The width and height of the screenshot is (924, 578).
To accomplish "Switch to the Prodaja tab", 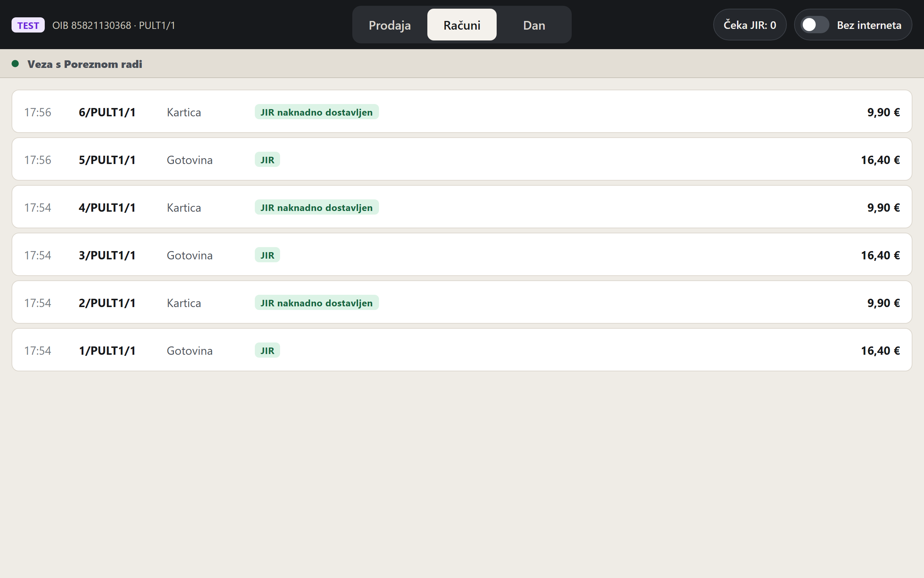I will coord(389,25).
